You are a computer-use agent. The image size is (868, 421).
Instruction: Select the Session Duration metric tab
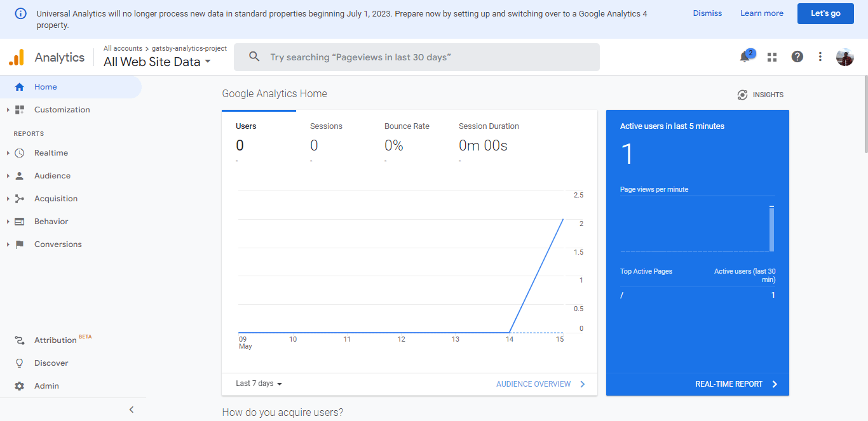489,138
